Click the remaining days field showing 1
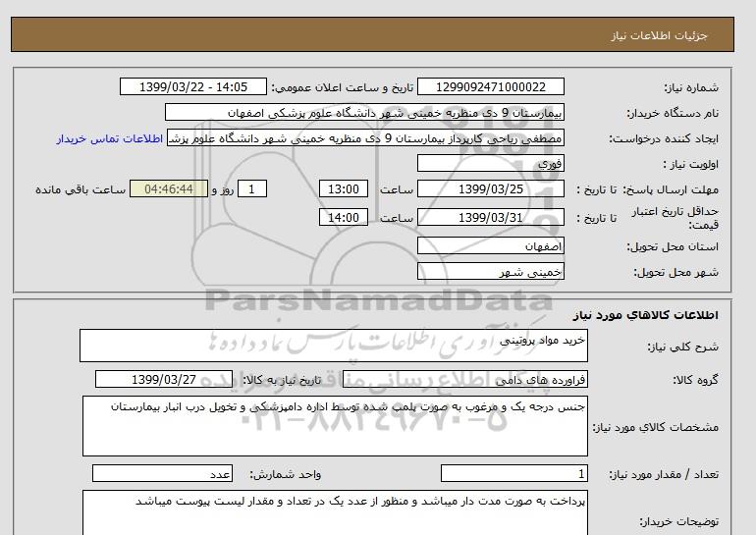This screenshot has width=756, height=535. point(251,188)
